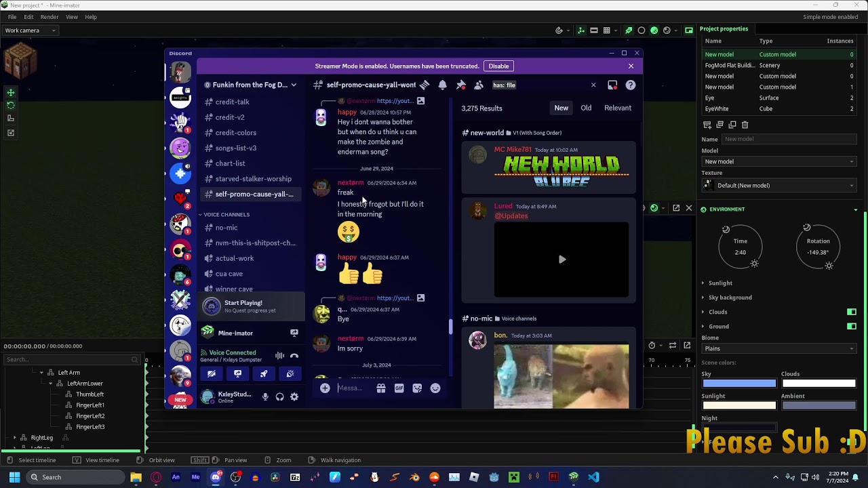The image size is (868, 488).
Task: Open Discord help question-mark icon
Action: (631, 85)
